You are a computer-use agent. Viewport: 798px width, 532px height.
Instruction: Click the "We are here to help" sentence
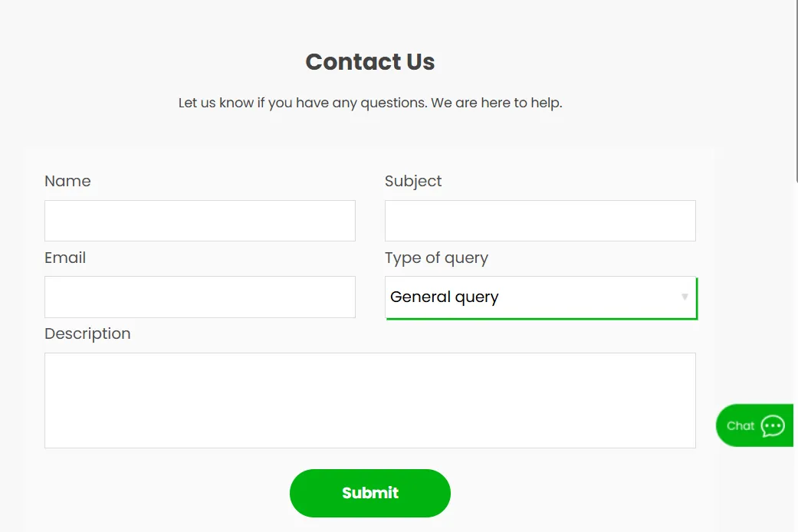(x=497, y=103)
